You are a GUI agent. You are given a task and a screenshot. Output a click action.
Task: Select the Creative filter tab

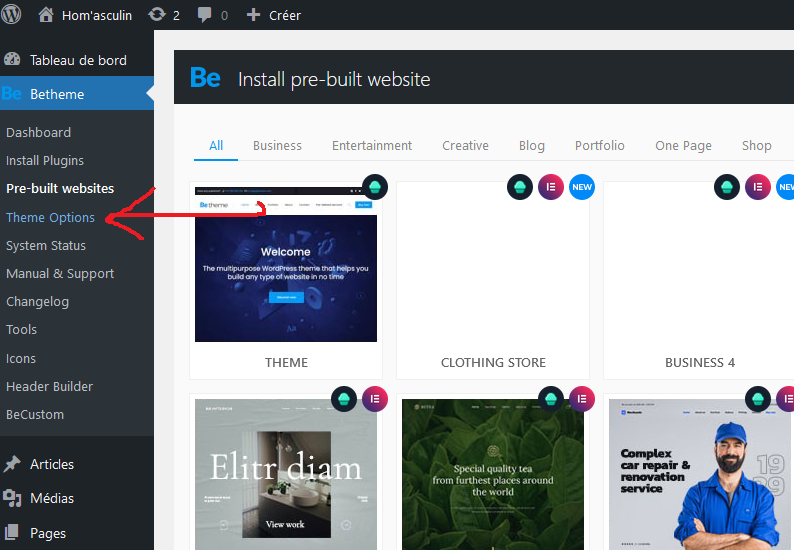click(x=465, y=146)
